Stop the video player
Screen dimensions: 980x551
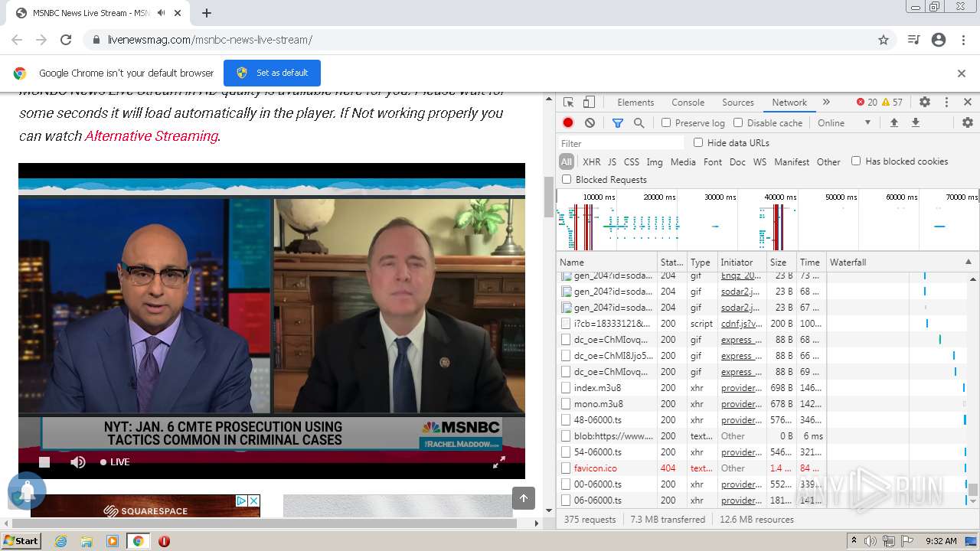[x=44, y=461]
